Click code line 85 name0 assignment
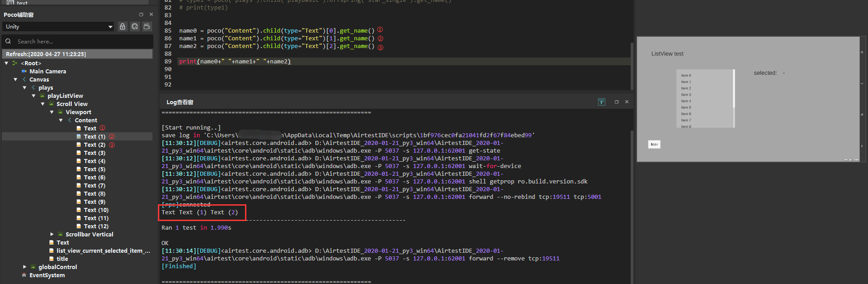The width and height of the screenshot is (868, 284). [277, 31]
